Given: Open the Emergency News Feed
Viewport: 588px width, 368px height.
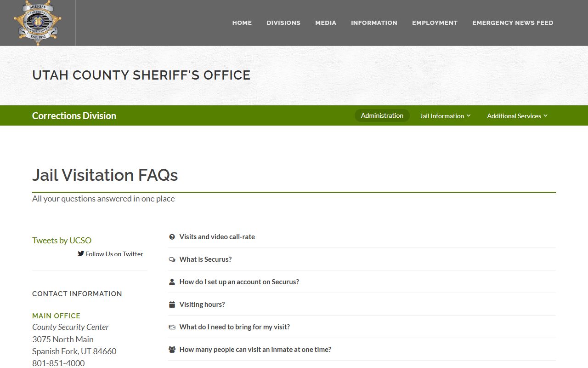Looking at the screenshot, I should coord(513,23).
